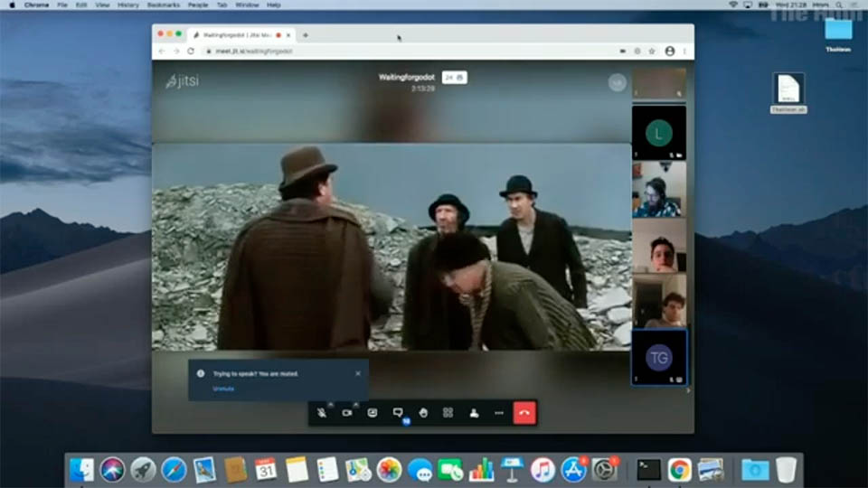Toggle the camera in the Jitsi toolbar
Screen dimensions: 868x488
point(347,413)
